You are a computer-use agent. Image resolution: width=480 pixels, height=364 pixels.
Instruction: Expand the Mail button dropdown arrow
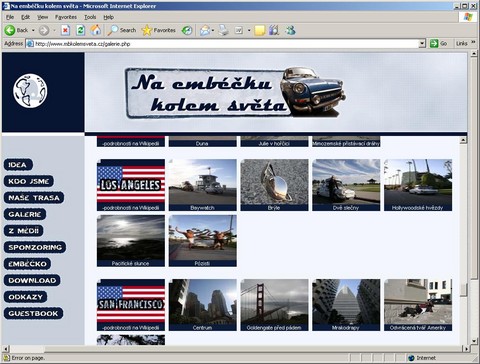[213, 31]
